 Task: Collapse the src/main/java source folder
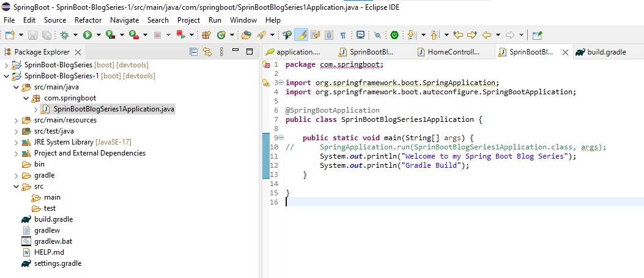click(x=17, y=87)
